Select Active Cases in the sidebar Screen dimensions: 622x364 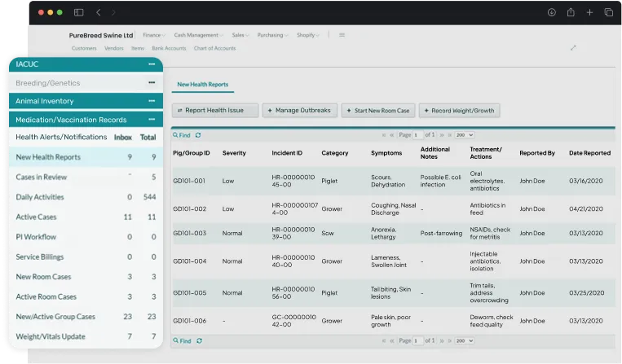click(38, 217)
